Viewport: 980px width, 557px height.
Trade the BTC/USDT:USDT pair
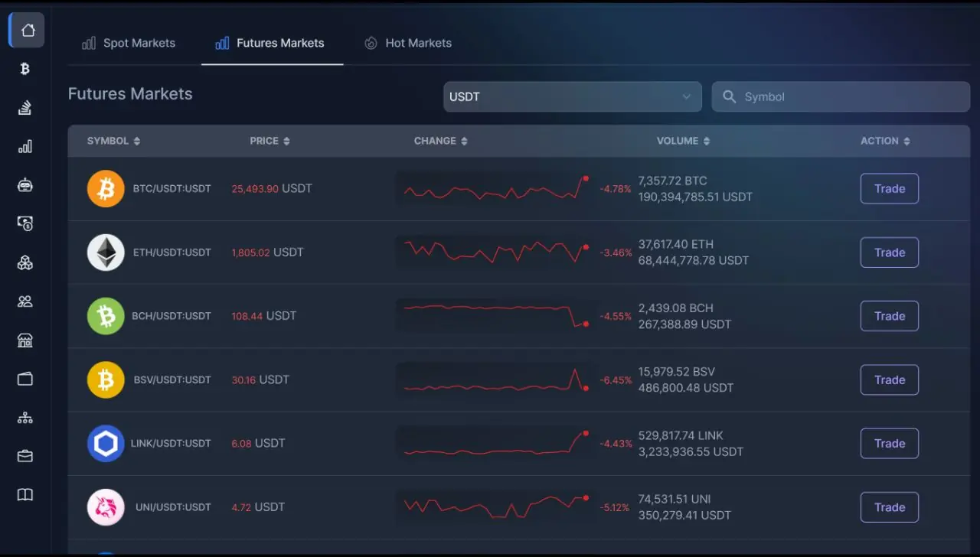click(890, 189)
